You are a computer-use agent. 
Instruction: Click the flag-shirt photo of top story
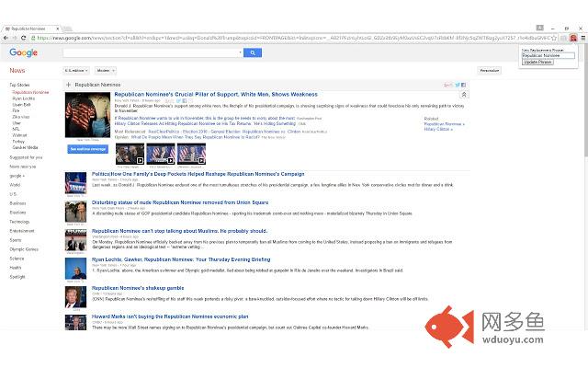click(88, 115)
